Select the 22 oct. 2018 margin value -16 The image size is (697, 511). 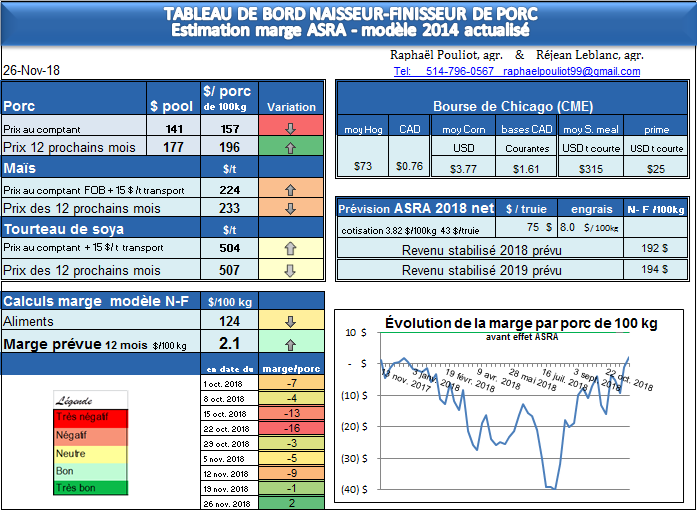tap(291, 428)
